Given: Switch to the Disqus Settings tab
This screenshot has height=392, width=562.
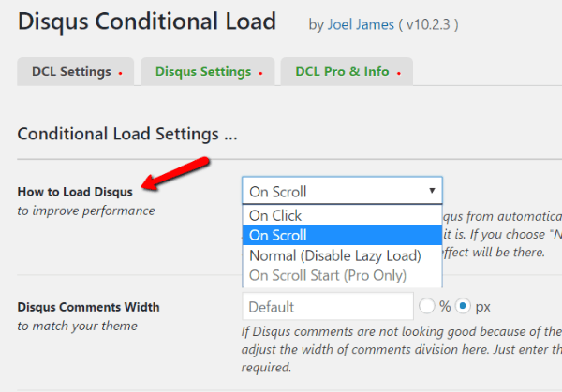Looking at the screenshot, I should click(208, 72).
